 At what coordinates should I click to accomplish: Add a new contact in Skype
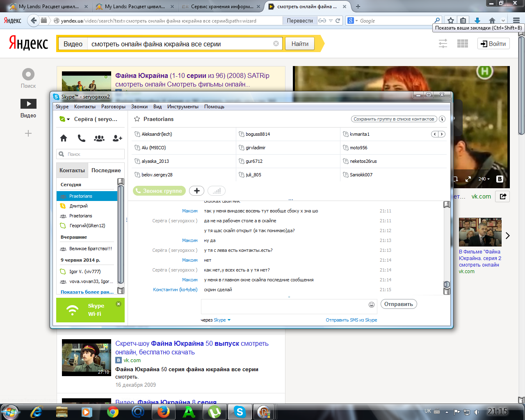(x=117, y=138)
